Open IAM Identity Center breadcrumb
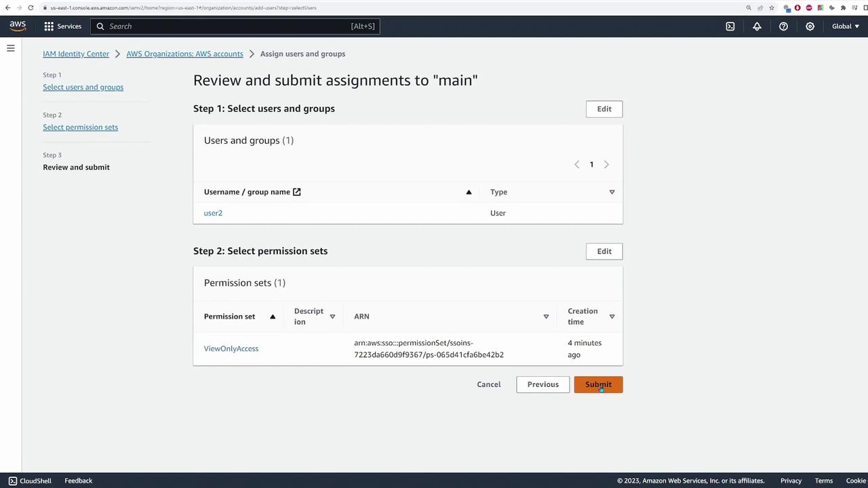 pos(76,54)
